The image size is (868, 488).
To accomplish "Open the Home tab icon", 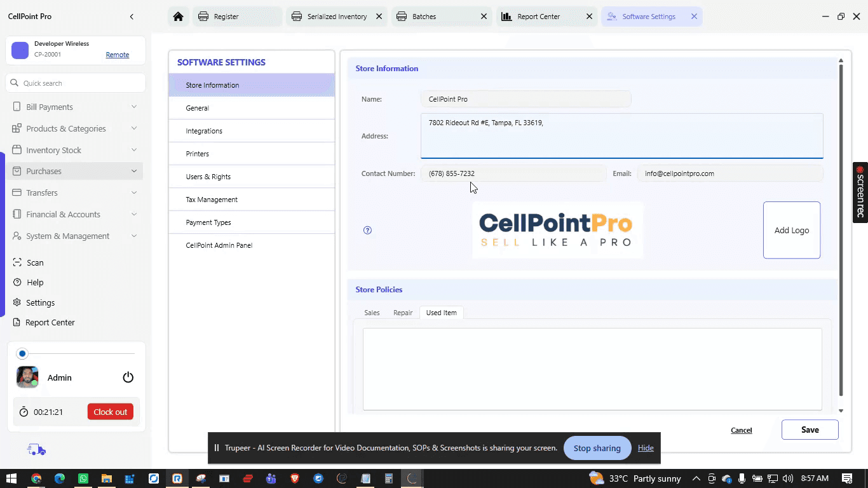I will tap(179, 17).
